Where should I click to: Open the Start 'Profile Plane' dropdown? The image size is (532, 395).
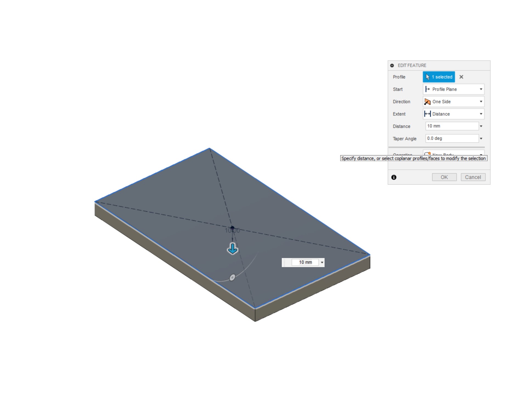(x=453, y=89)
